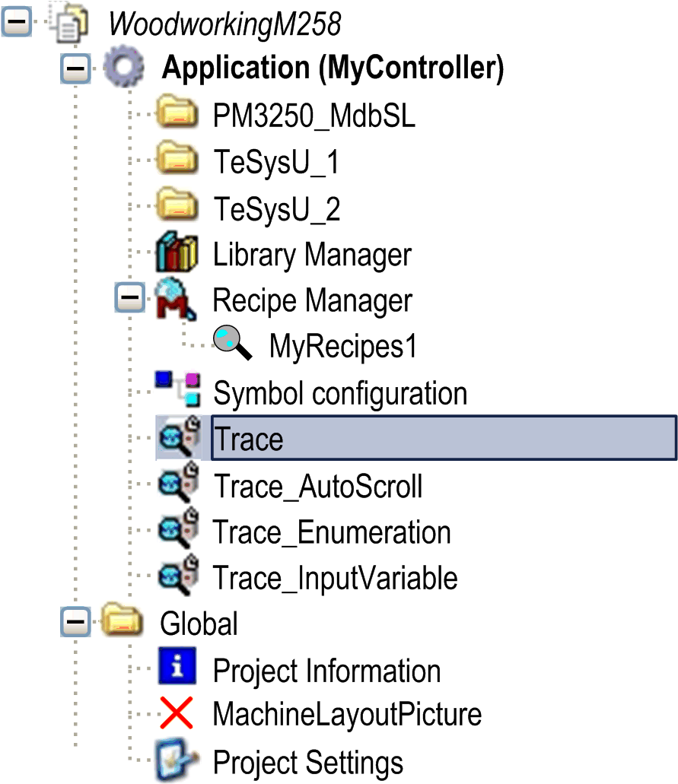Open the Trace_Enumeration item
Screen dimensions: 678x784
(x=331, y=532)
